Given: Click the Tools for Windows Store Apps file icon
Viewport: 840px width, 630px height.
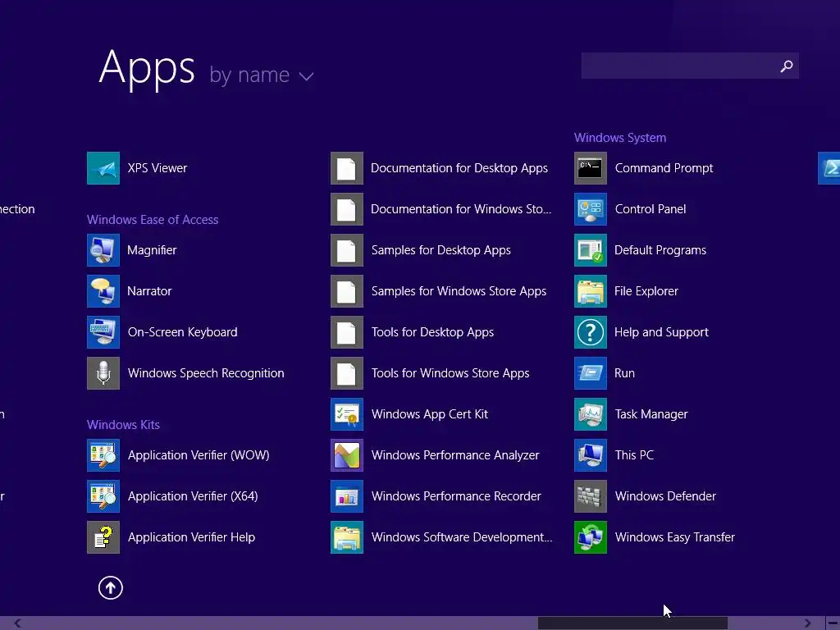Looking at the screenshot, I should 347,373.
